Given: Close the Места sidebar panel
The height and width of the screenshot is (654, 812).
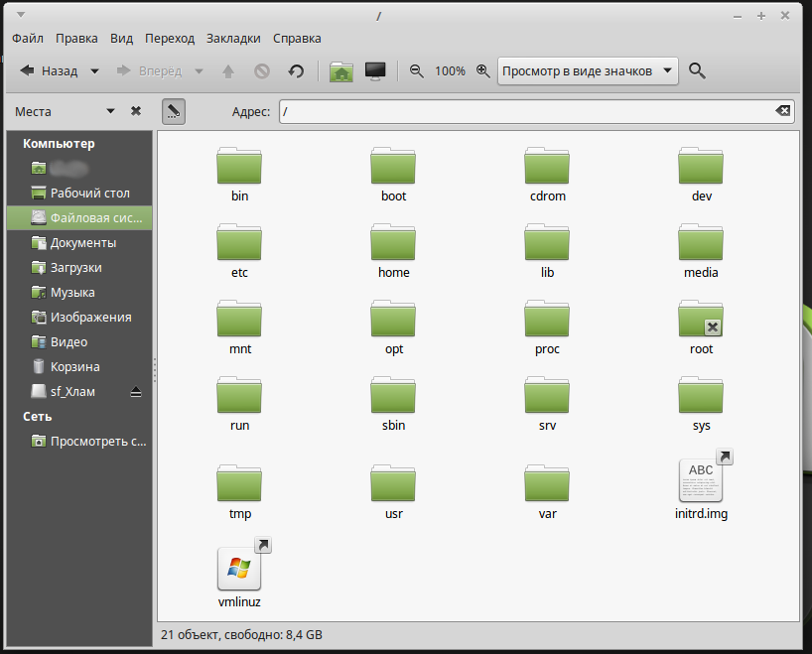Looking at the screenshot, I should [136, 111].
